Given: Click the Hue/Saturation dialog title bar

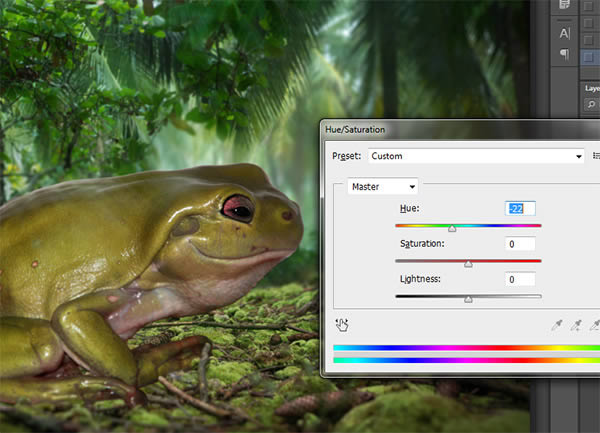Looking at the screenshot, I should tap(460, 130).
